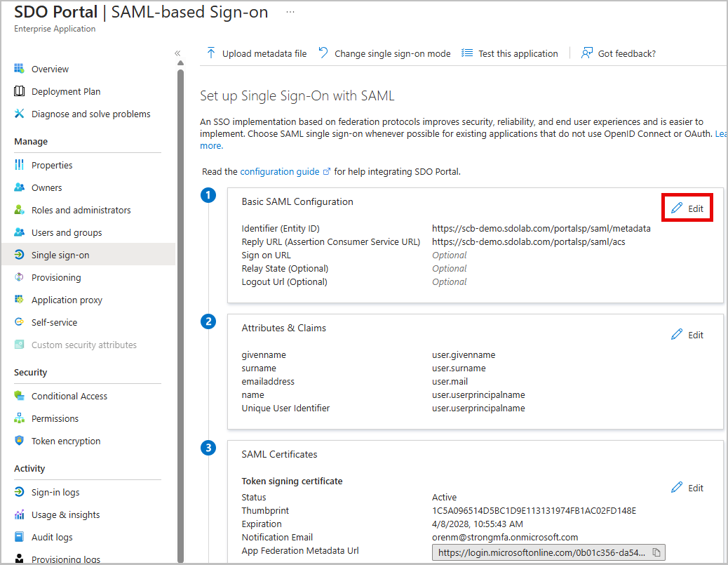Viewport: 728px width, 565px height.
Task: Click the scrollbar up arrow in the sidebar
Action: (x=181, y=62)
